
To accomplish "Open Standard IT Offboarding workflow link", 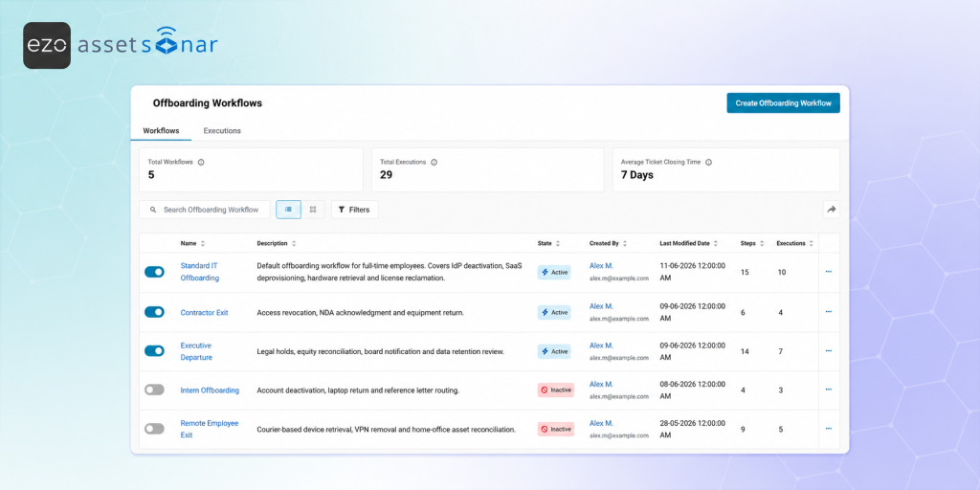I will click(199, 272).
